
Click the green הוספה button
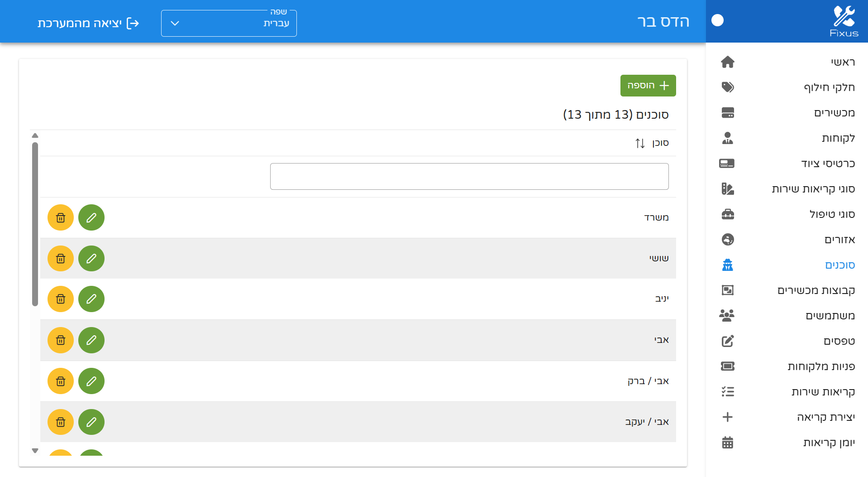(x=648, y=86)
